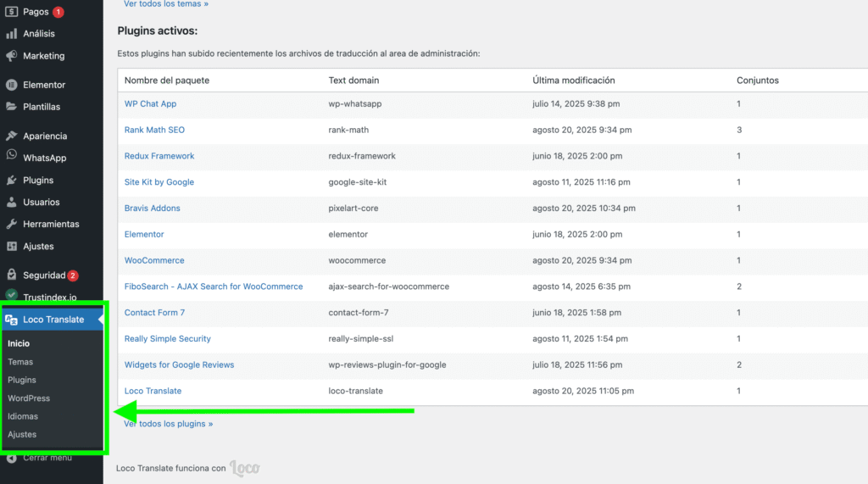Click the Trustindex.io checkmark icon

click(12, 295)
